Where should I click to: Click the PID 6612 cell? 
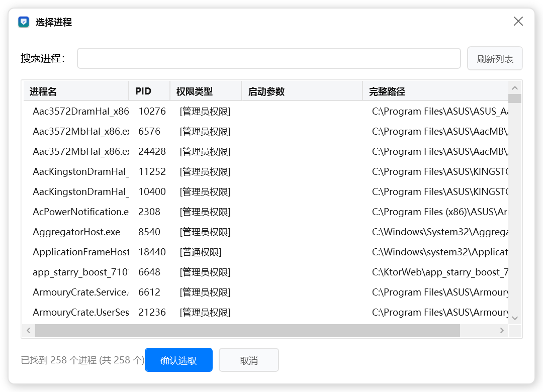click(x=149, y=292)
